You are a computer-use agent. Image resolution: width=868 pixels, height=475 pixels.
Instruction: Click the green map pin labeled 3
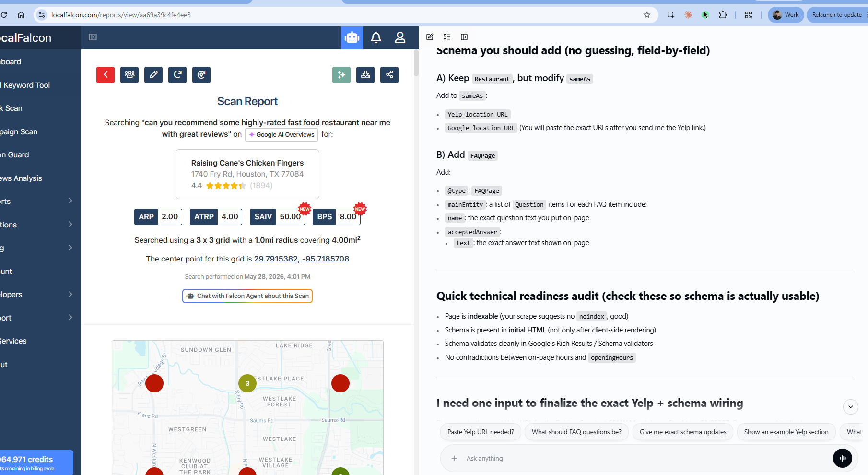pos(247,383)
